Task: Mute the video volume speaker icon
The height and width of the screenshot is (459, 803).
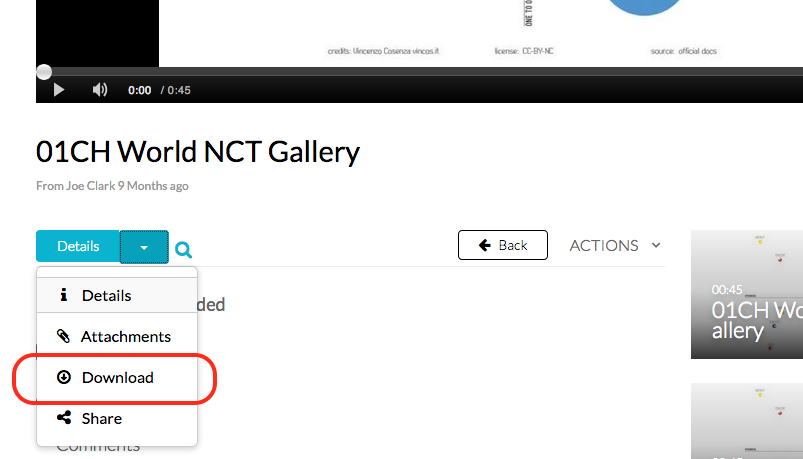Action: [100, 90]
